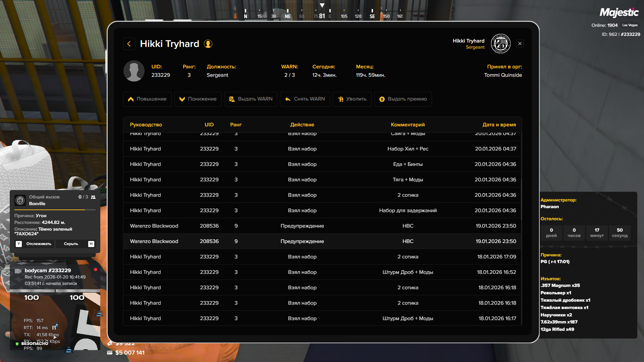
Task: Click the Действие column header
Action: (302, 125)
